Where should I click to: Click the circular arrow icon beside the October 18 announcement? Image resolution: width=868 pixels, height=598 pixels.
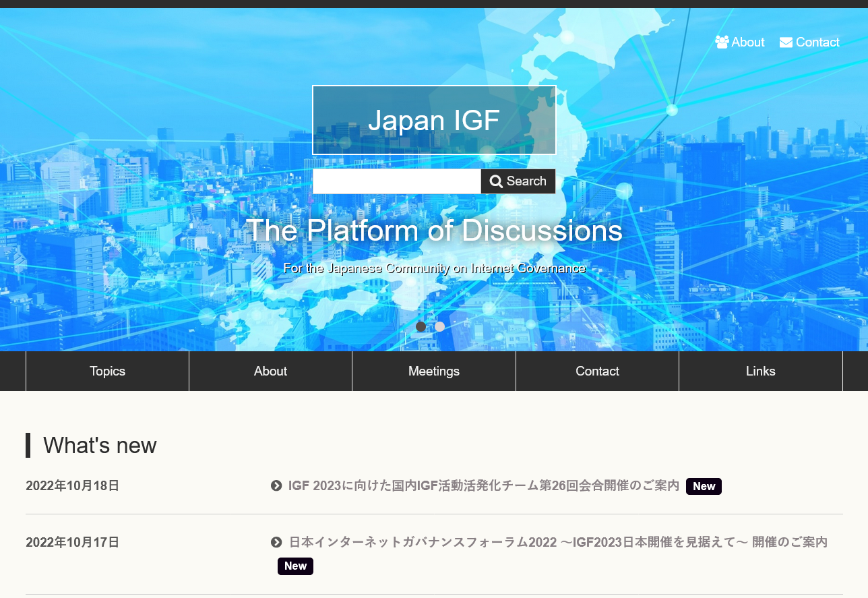[x=276, y=485]
